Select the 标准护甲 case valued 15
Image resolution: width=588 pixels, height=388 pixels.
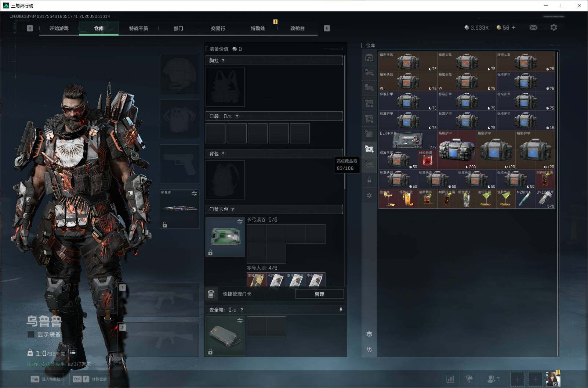[525, 121]
